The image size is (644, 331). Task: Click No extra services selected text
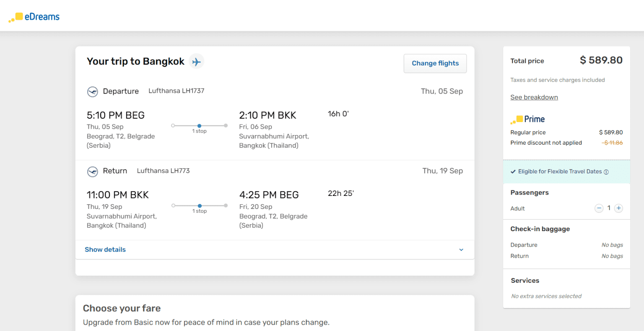point(546,296)
